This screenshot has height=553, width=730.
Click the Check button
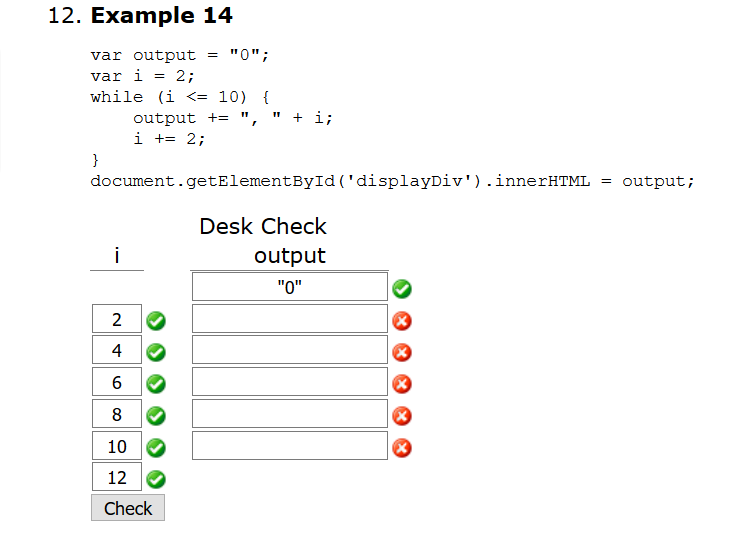(x=128, y=508)
